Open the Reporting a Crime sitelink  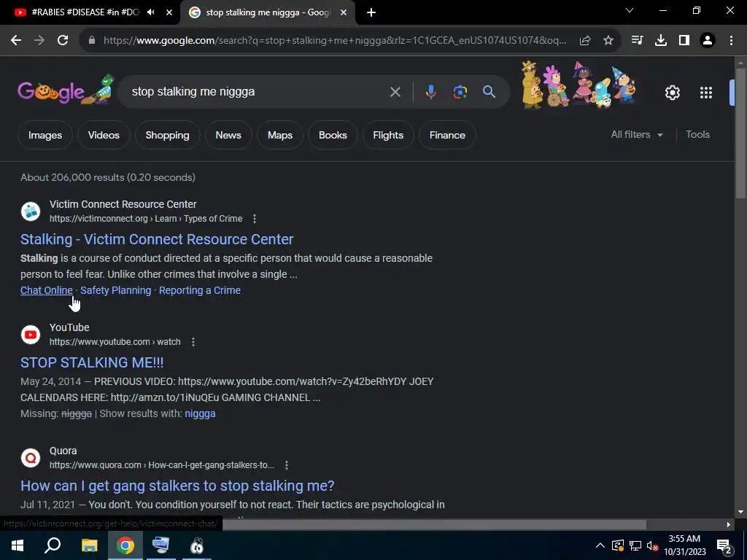pyautogui.click(x=200, y=290)
